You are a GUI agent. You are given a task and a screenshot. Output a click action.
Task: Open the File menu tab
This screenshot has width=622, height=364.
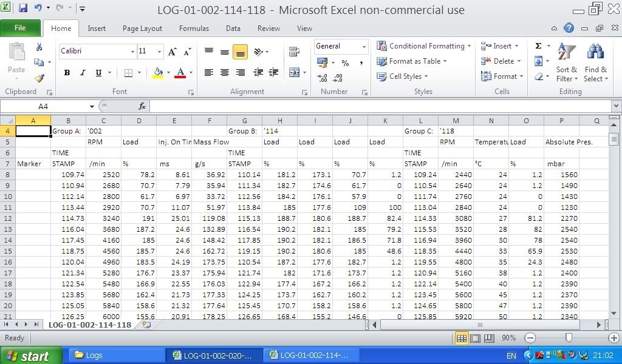coord(20,28)
